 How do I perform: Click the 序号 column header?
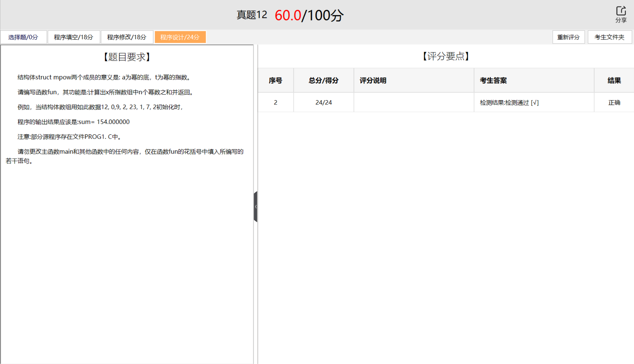pyautogui.click(x=275, y=80)
